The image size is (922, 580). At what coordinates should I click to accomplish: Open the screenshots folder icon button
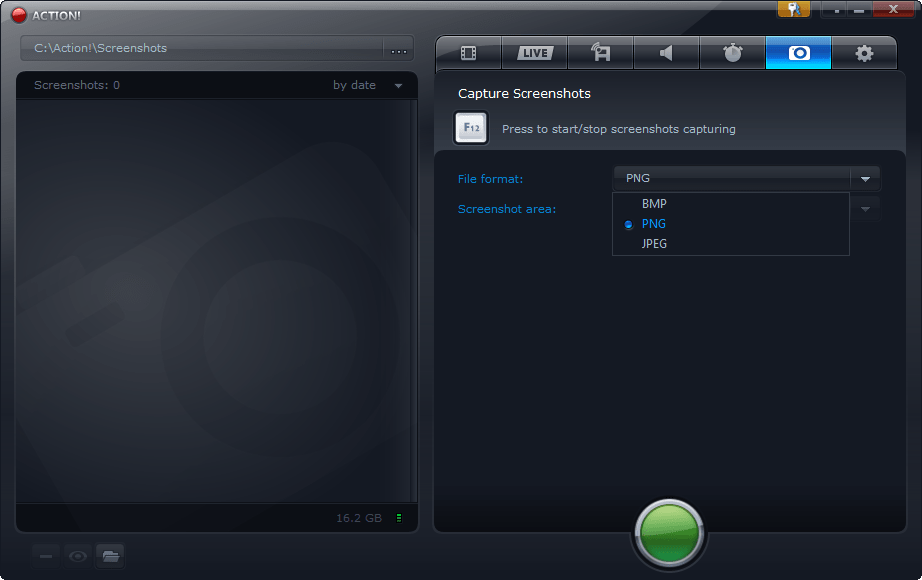click(x=110, y=556)
